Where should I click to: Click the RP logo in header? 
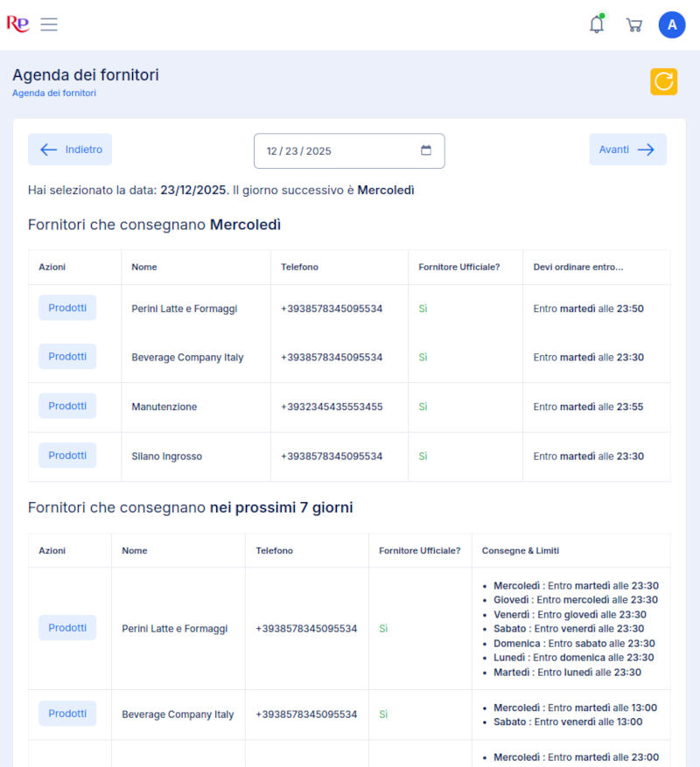17,24
